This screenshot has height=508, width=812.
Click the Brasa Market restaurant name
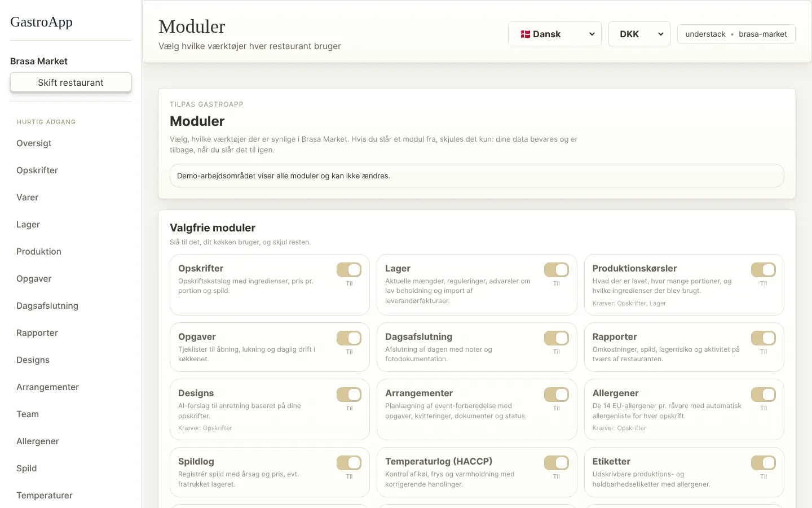tap(39, 61)
